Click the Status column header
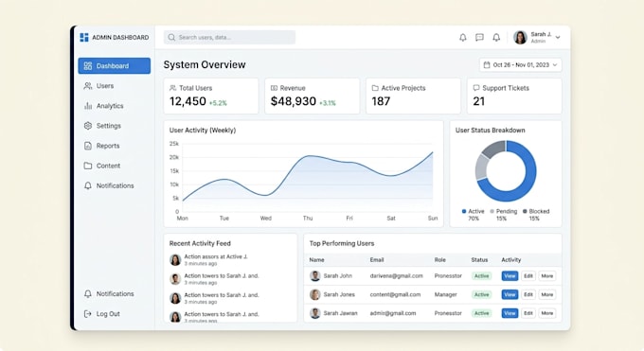The height and width of the screenshot is (351, 644). coord(479,260)
